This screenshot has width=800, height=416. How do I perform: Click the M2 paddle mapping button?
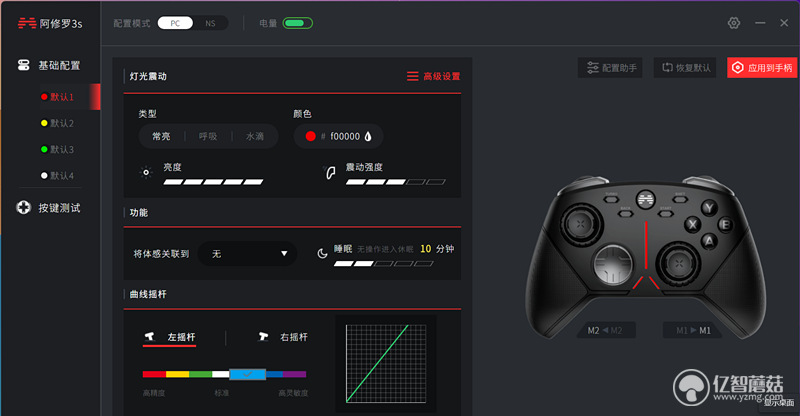pos(605,330)
